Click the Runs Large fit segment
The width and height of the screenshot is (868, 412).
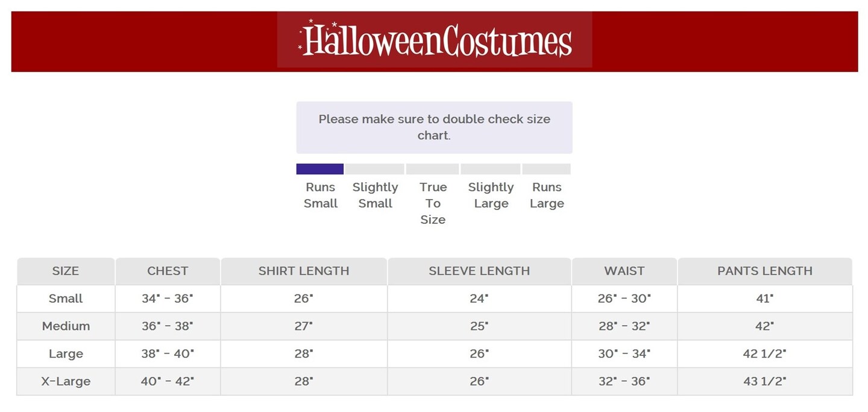point(546,169)
